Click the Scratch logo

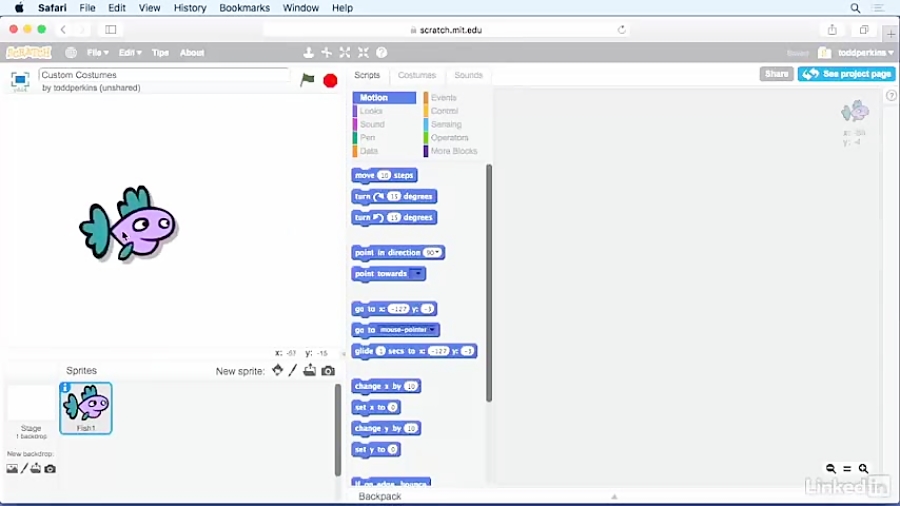click(29, 53)
